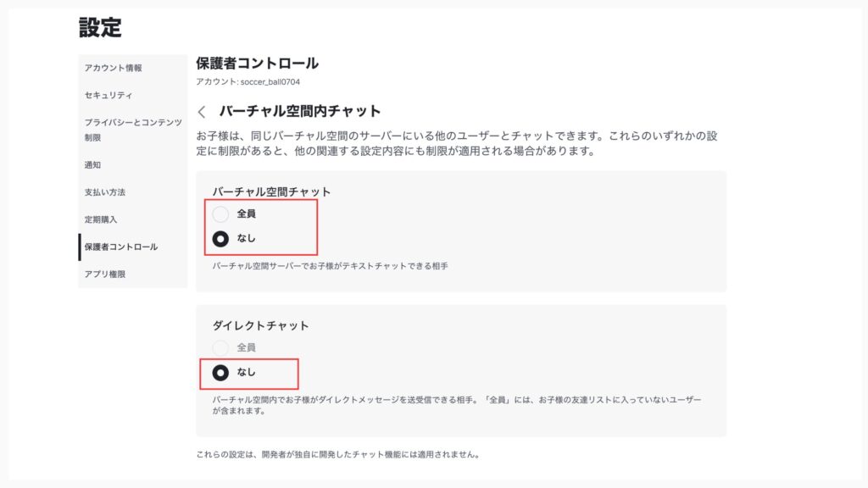
Task: Click the バーチャル空間チャット section title
Action: [271, 191]
